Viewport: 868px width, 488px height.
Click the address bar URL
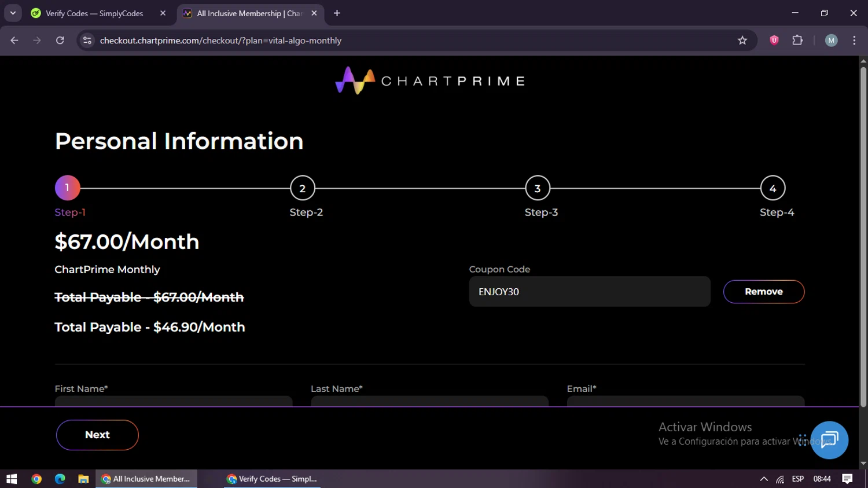coord(220,41)
